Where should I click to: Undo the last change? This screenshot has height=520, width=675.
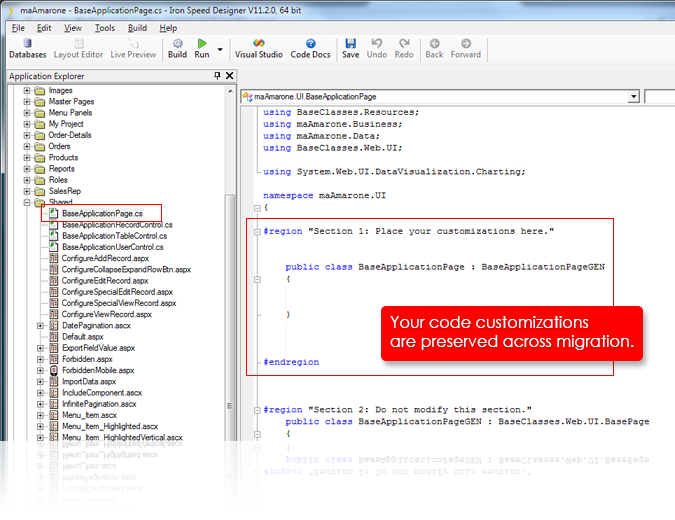click(377, 49)
